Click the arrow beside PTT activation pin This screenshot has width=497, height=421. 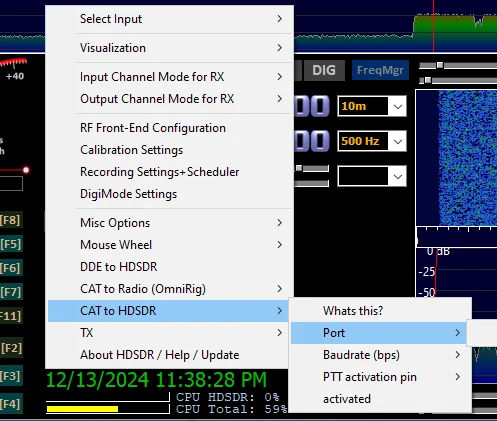click(x=458, y=377)
